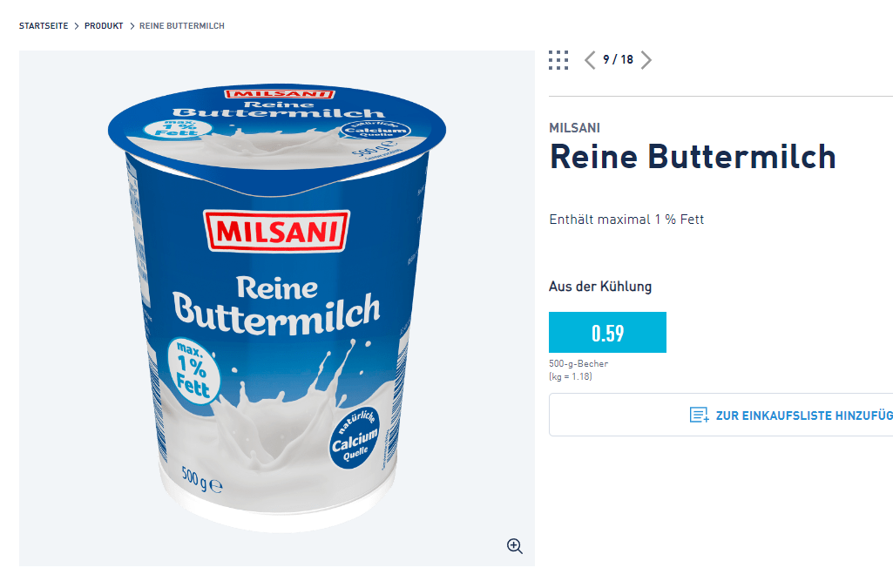Screen dimensions: 893x588
Task: Click the Reine Buttermilch product heading
Action: click(x=693, y=158)
